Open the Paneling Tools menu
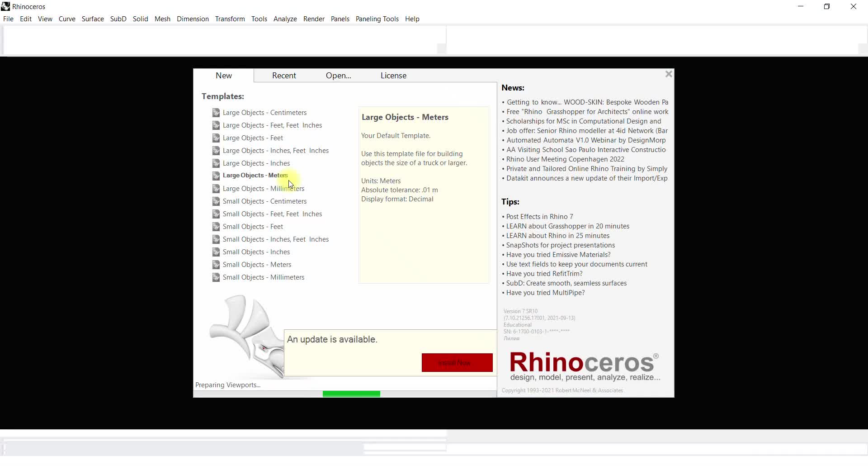This screenshot has width=868, height=466. coord(377,19)
